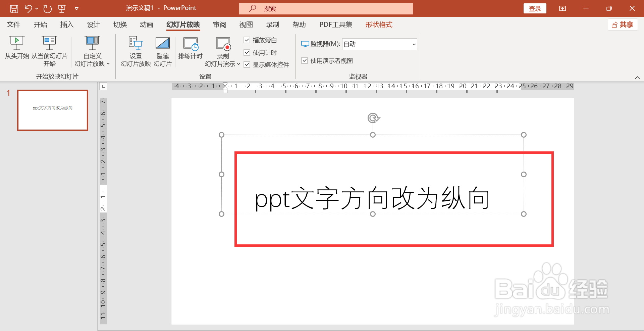Click 从当前幻灯片开始 icon
This screenshot has width=644, height=331.
pos(50,51)
